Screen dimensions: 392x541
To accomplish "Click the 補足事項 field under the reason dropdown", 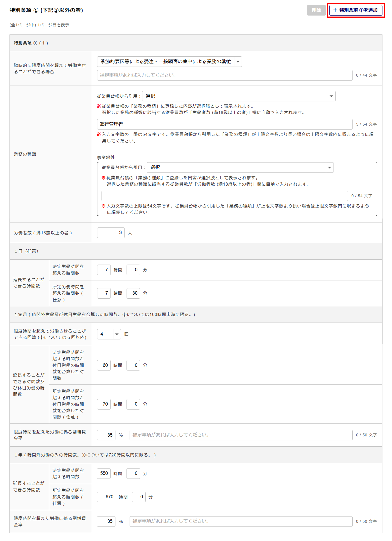I will [x=224, y=75].
